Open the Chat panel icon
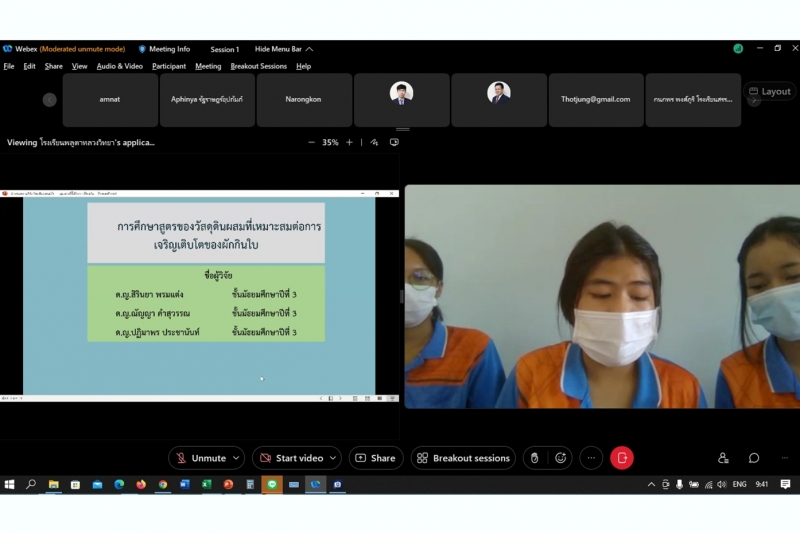Viewport: 800px width, 533px height. (754, 458)
